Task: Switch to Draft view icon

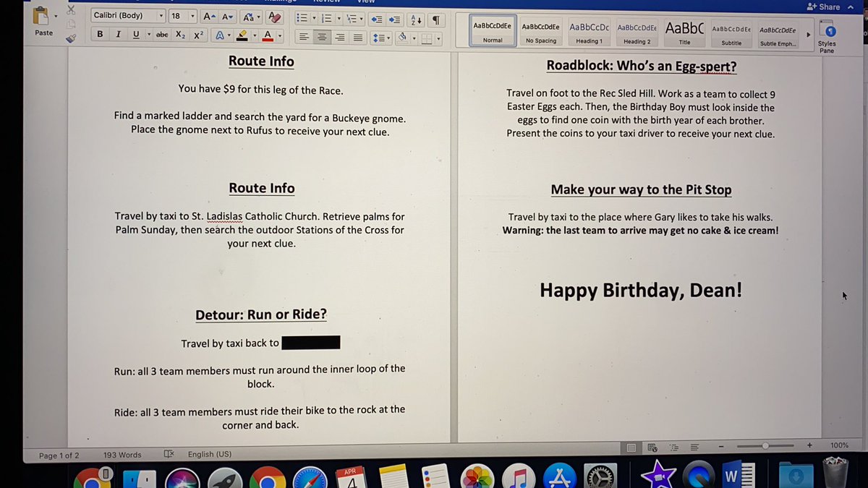Action: [x=694, y=448]
